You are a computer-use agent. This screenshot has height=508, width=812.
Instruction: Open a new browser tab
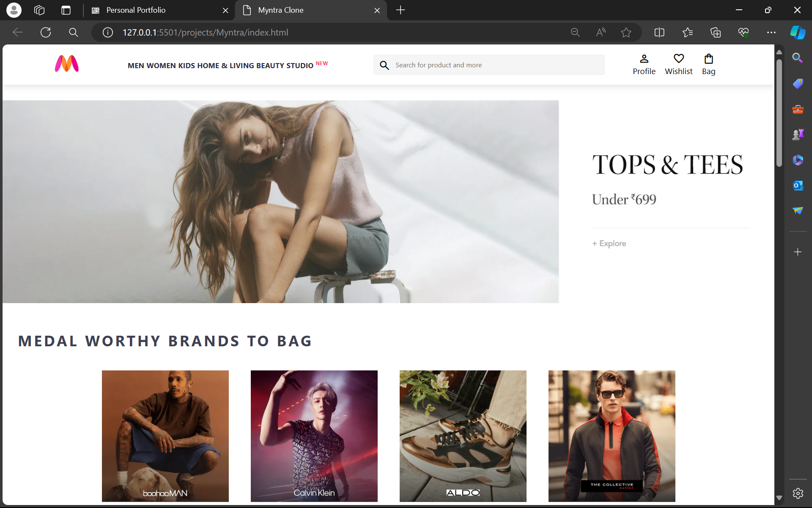(x=401, y=10)
